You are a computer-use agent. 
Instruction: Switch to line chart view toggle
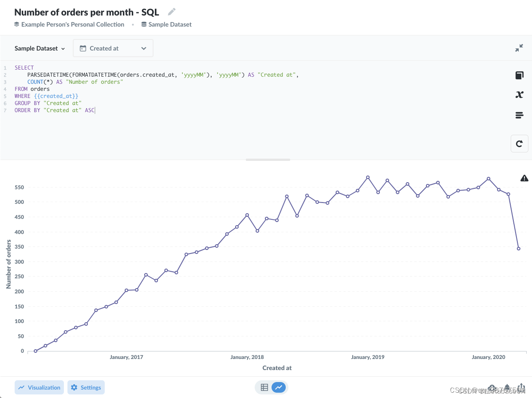pos(279,387)
